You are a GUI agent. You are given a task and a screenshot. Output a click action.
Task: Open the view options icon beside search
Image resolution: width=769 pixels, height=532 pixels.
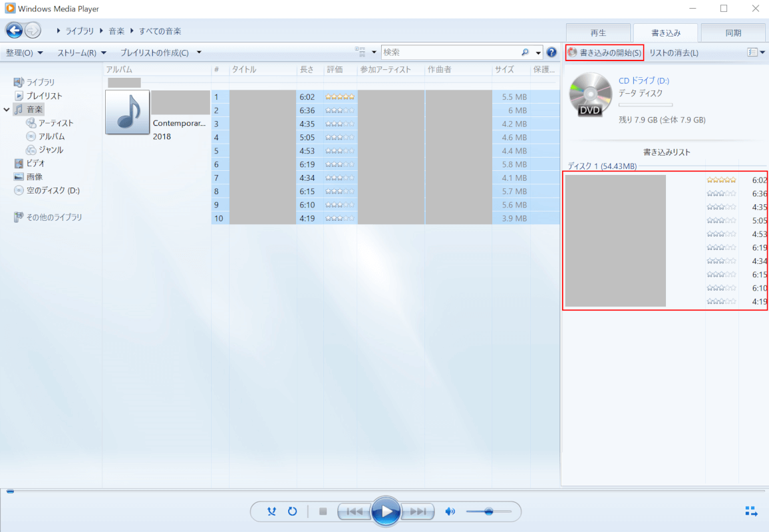click(361, 52)
